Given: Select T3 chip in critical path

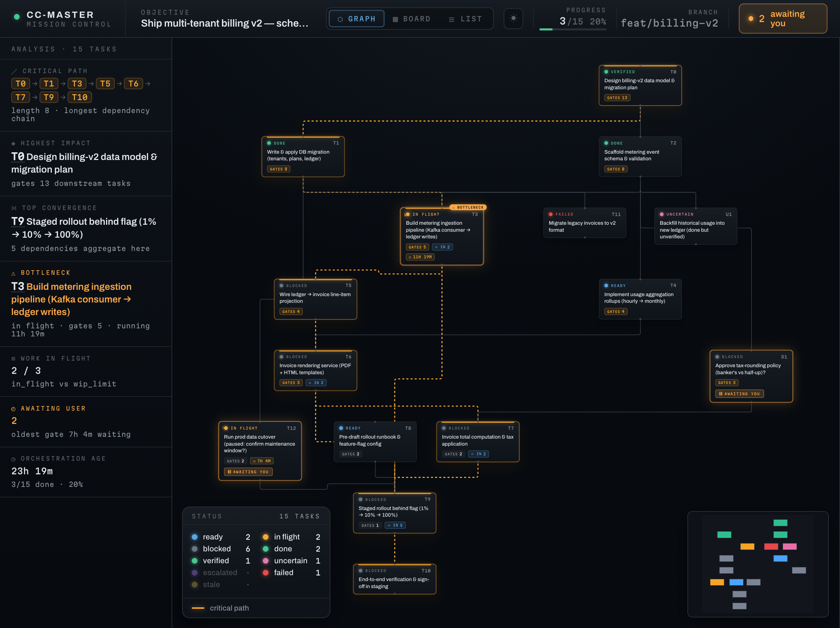Looking at the screenshot, I should 77,84.
